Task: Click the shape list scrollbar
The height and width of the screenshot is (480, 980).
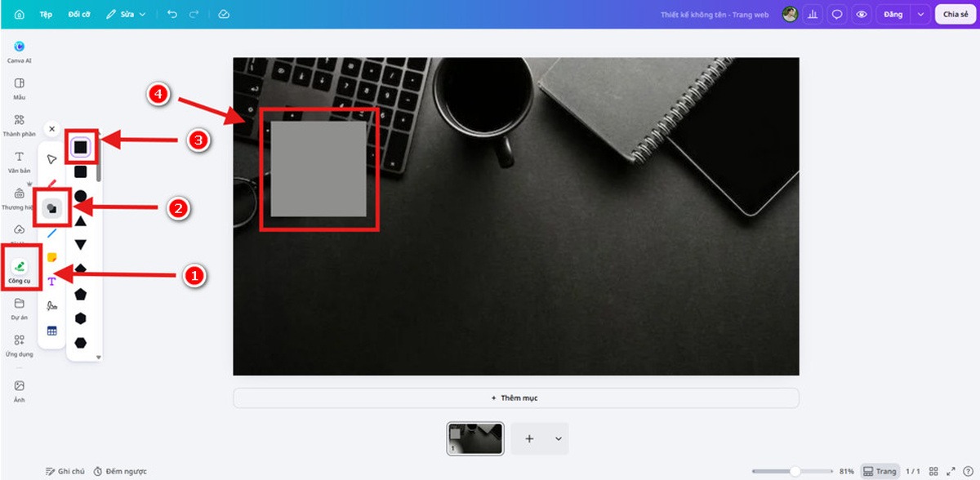Action: [99, 160]
